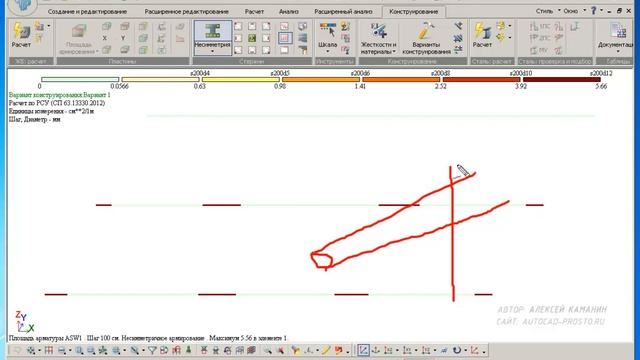Click the pencil drawing icon in bottom toolbar
640x360 pixels.
tap(326, 350)
